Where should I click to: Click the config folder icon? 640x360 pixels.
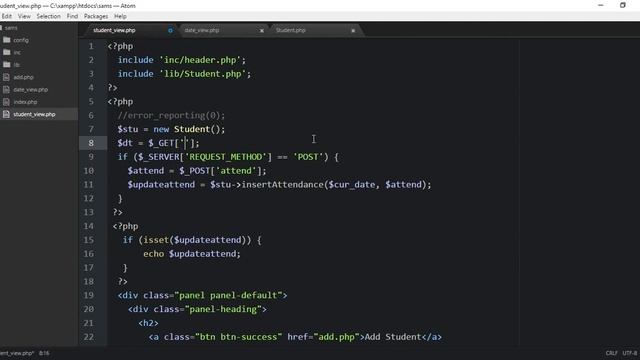(x=7, y=40)
